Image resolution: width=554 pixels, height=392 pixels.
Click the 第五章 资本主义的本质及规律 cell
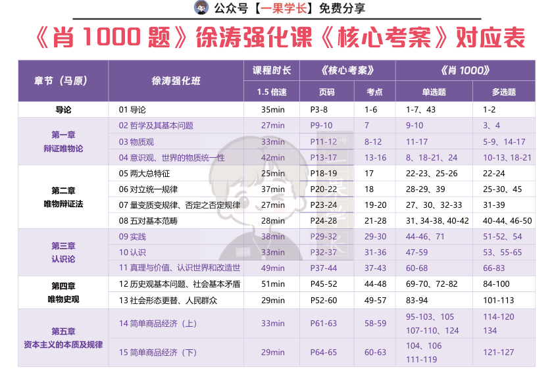[63, 338]
